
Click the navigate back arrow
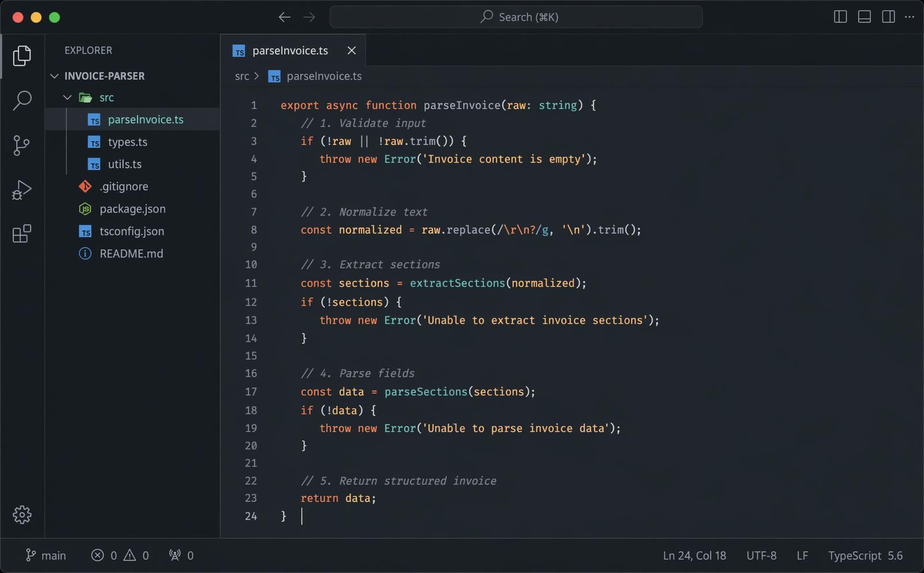coord(284,17)
